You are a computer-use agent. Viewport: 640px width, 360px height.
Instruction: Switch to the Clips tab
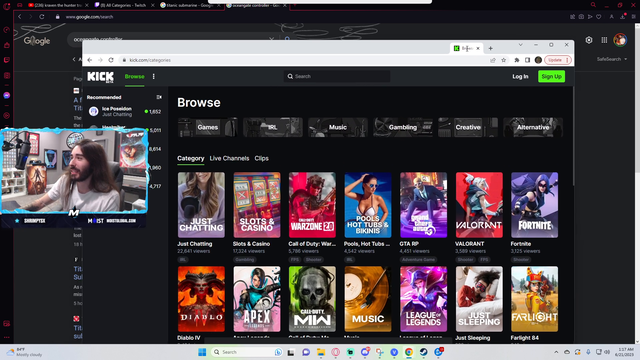click(262, 158)
